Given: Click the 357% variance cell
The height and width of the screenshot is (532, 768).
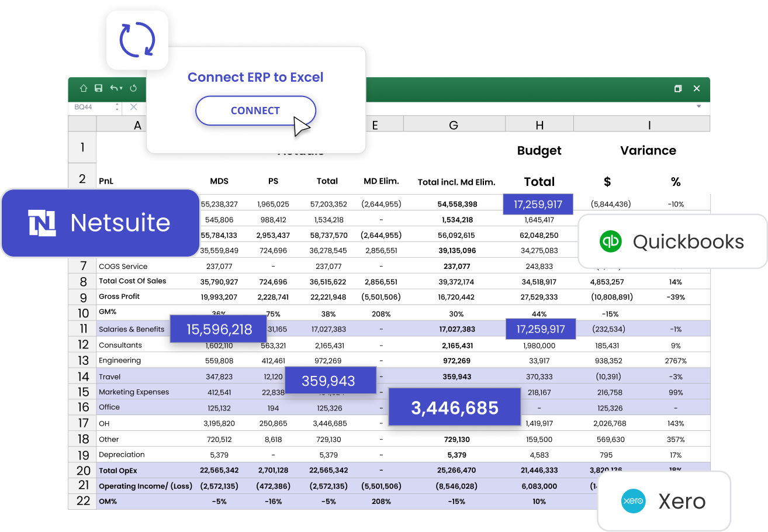Looking at the screenshot, I should (x=676, y=439).
